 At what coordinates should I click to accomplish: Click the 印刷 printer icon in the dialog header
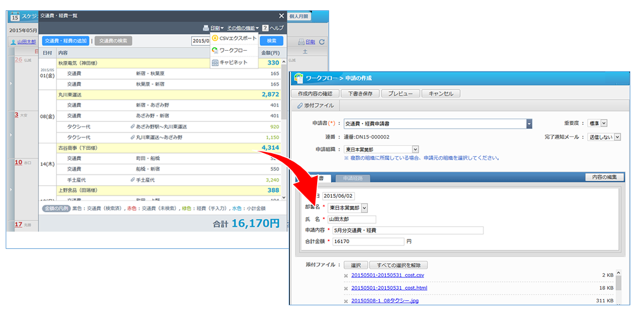206,28
